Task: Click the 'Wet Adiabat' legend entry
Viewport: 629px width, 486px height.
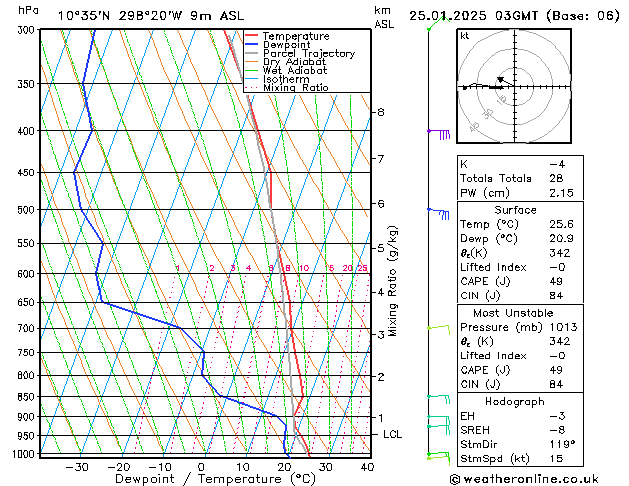Action: click(x=295, y=71)
